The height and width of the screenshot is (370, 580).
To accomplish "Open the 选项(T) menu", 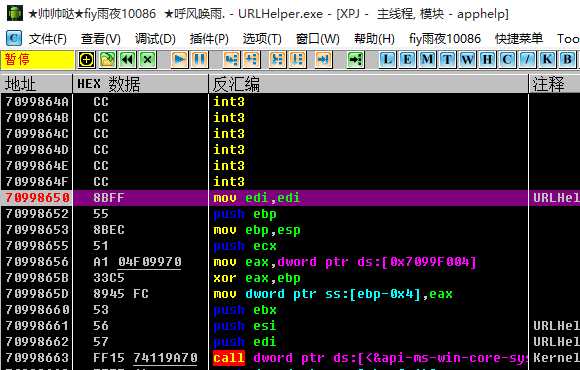I will 262,38.
